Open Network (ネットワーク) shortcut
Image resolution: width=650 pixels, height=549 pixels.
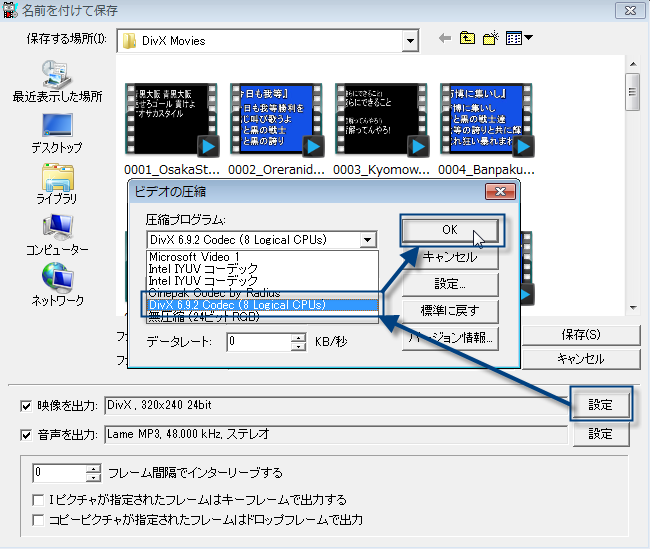56,285
